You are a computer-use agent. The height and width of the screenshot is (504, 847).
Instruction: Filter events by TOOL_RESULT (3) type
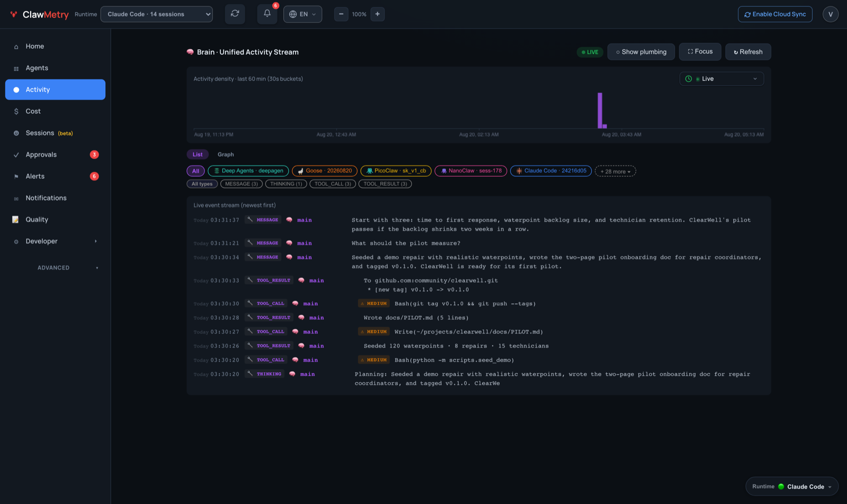tap(385, 184)
